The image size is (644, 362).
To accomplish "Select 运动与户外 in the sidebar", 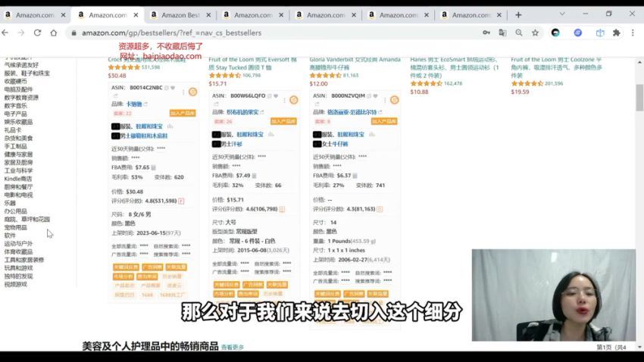I will point(18,243).
